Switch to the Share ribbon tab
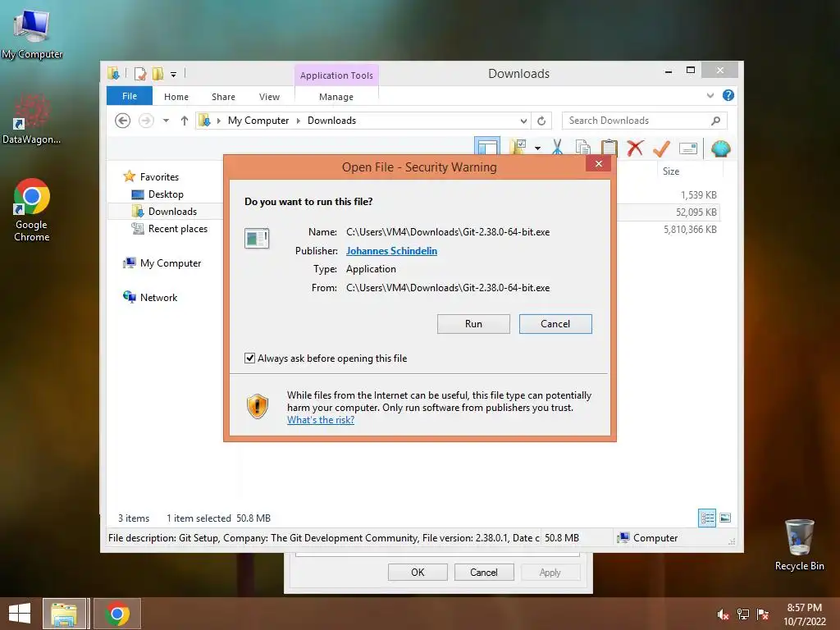This screenshot has width=840, height=630. 223,97
